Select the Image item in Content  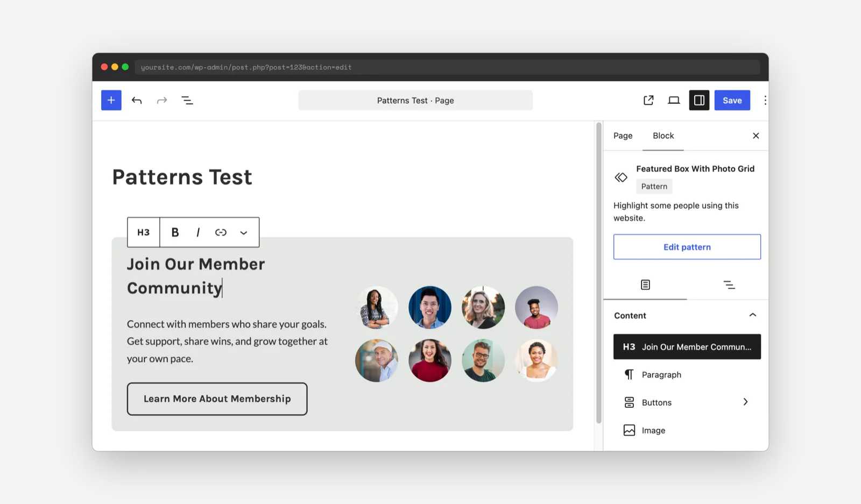tap(687, 430)
